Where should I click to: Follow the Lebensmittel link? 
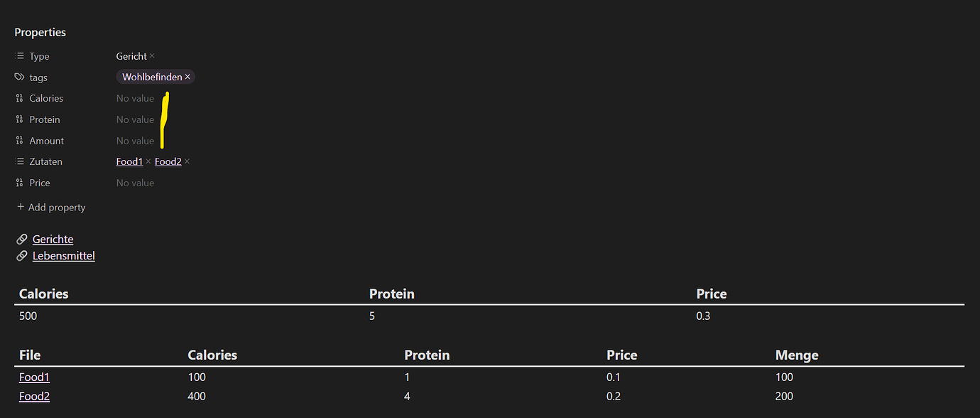click(63, 255)
